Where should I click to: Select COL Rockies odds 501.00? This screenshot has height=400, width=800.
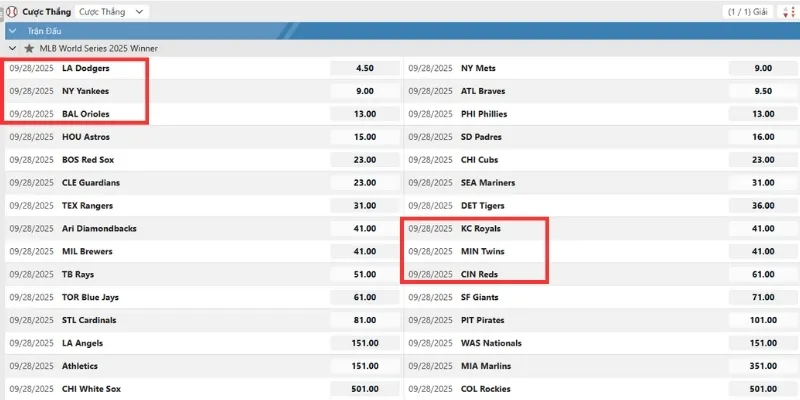point(763,389)
